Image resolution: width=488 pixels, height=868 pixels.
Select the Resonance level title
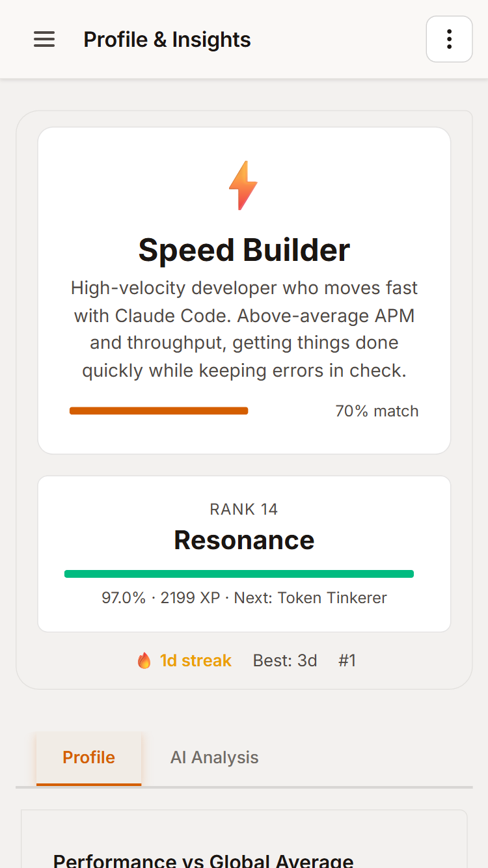click(243, 540)
